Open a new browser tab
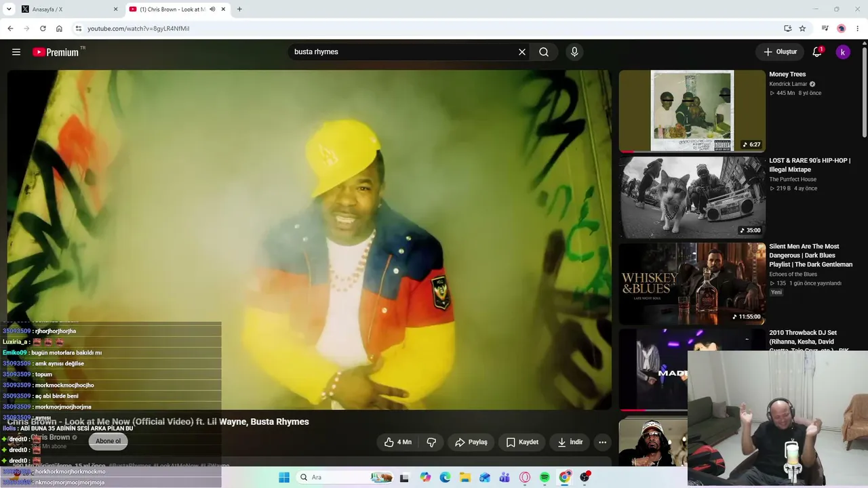 [x=239, y=9]
